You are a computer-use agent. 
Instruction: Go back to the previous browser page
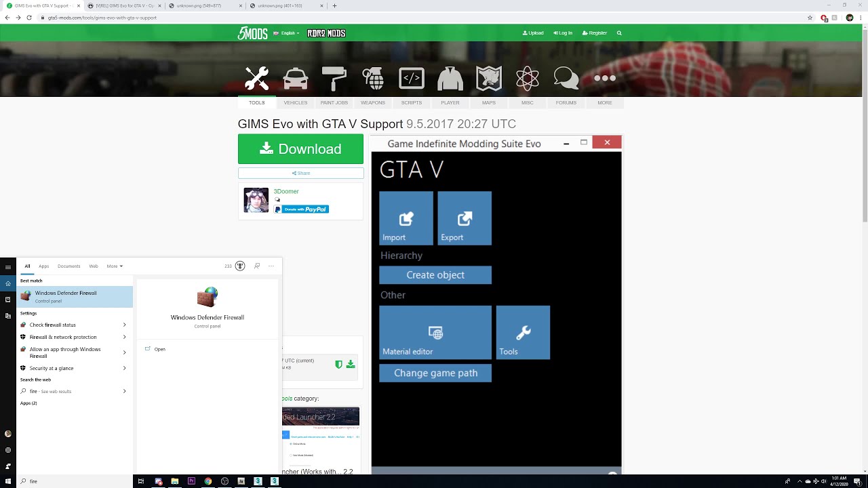pos(7,18)
